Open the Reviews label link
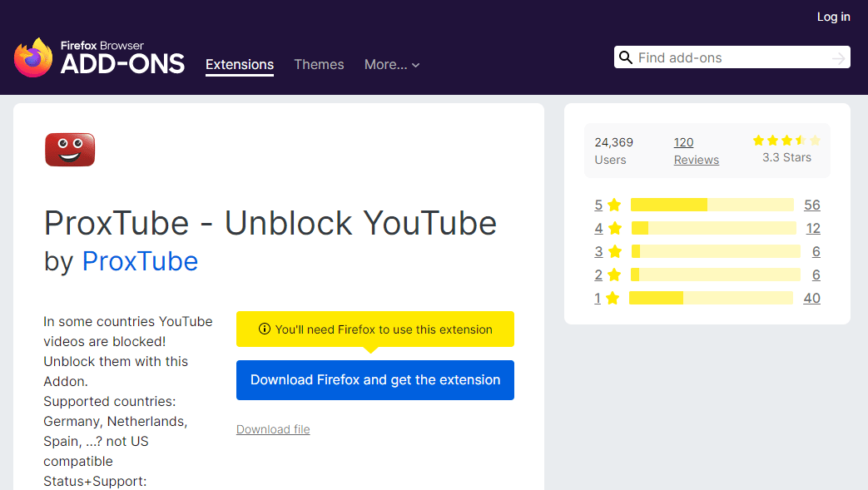The image size is (868, 490). 697,160
